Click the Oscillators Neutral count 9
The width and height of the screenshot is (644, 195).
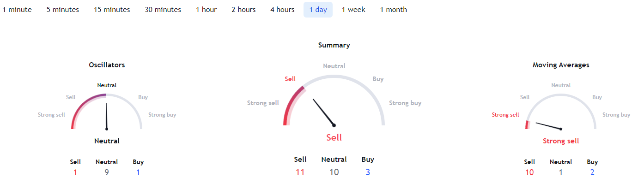pos(106,172)
